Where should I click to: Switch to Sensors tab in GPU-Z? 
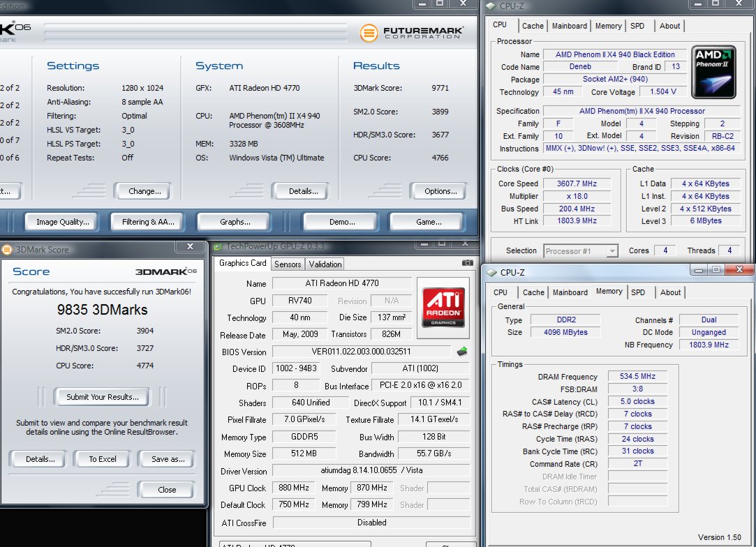[288, 264]
